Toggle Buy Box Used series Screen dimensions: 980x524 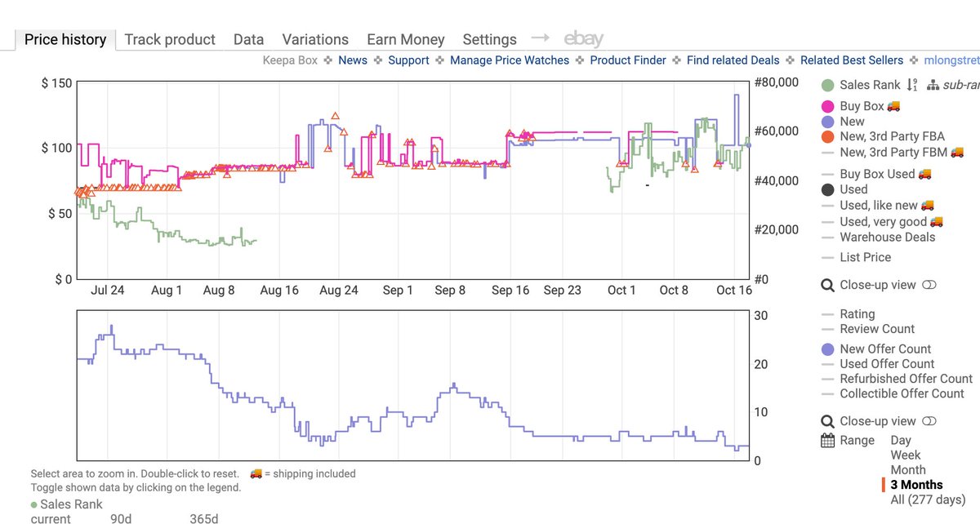click(876, 174)
